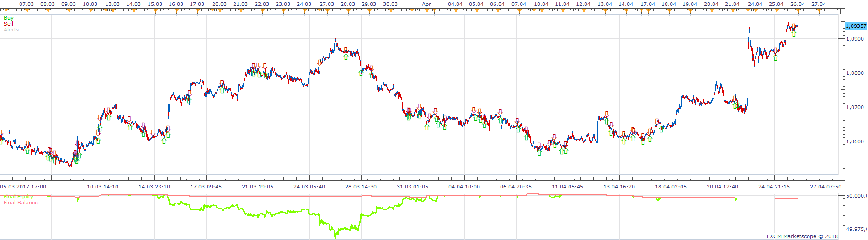Screen dimensions: 868x240
Task: Click the 25.04 day label
Action: (776, 4)
